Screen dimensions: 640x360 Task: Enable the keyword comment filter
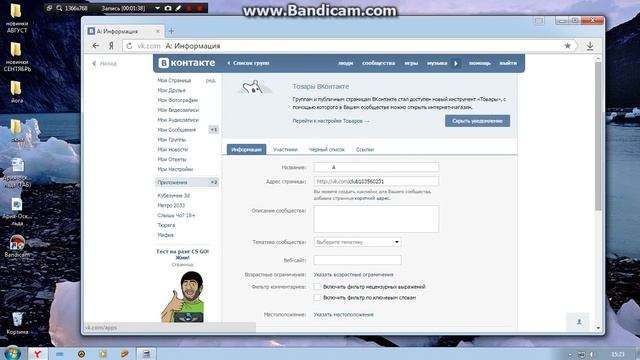tap(317, 298)
